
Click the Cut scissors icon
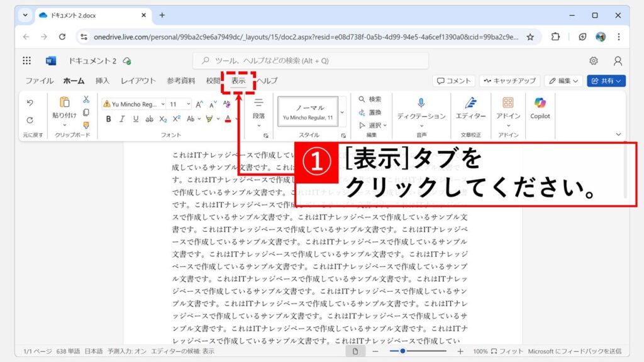click(x=86, y=99)
